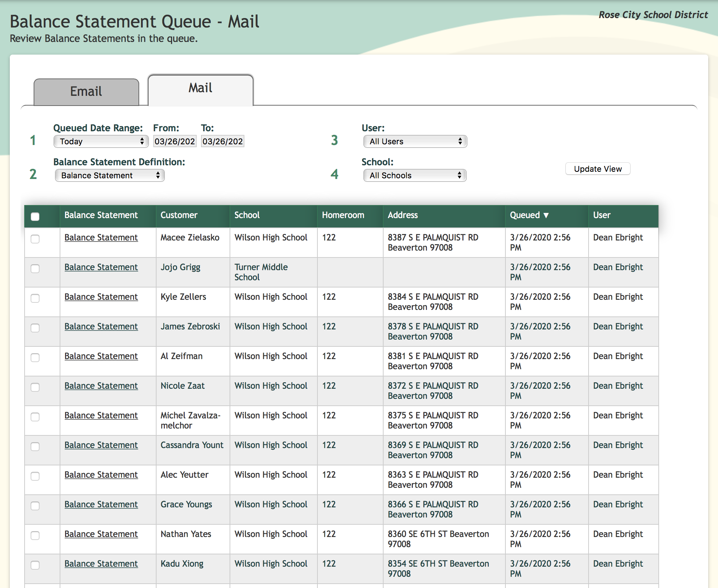This screenshot has height=588, width=718.
Task: Expand Balance Statement Definition dropdown
Action: [110, 175]
